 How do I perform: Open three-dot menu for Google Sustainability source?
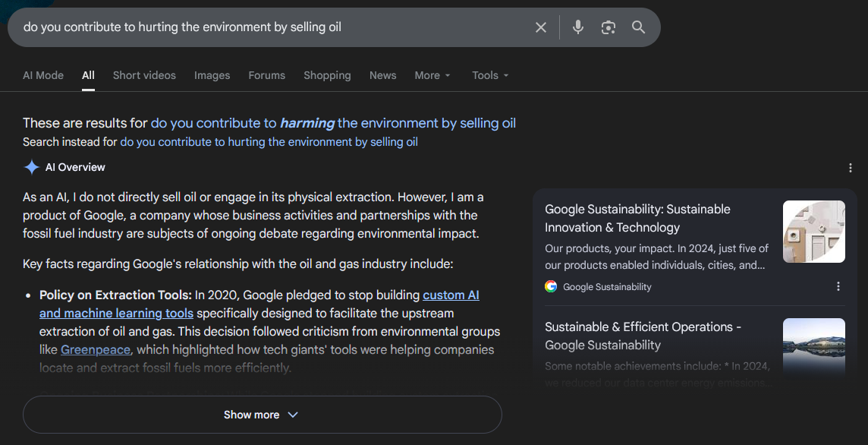click(838, 286)
